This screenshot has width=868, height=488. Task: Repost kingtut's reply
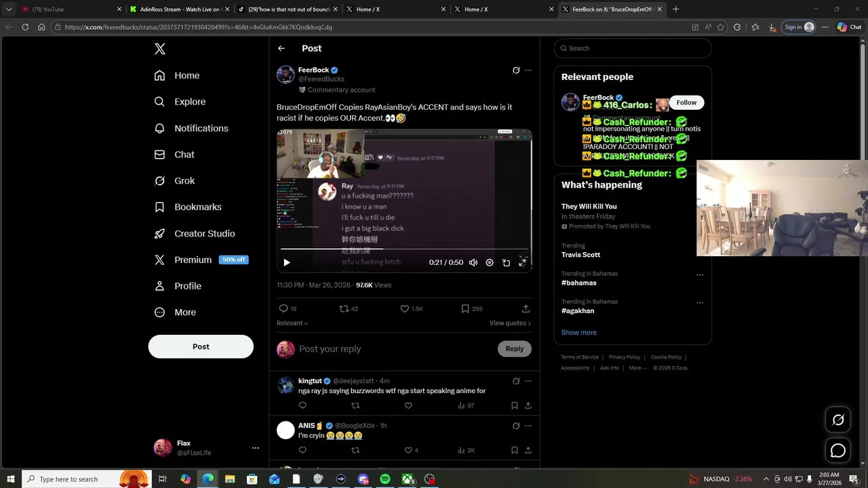[355, 405]
